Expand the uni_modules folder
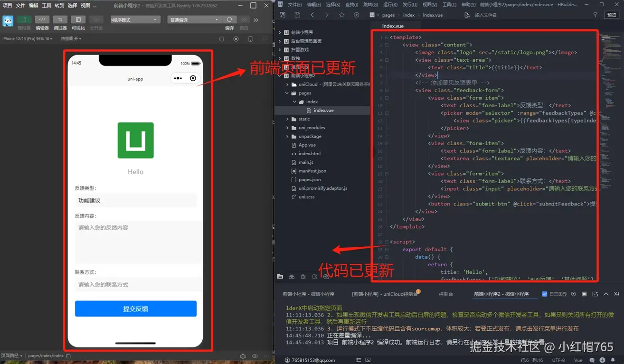Screen dimensions: 624x364 287,128
